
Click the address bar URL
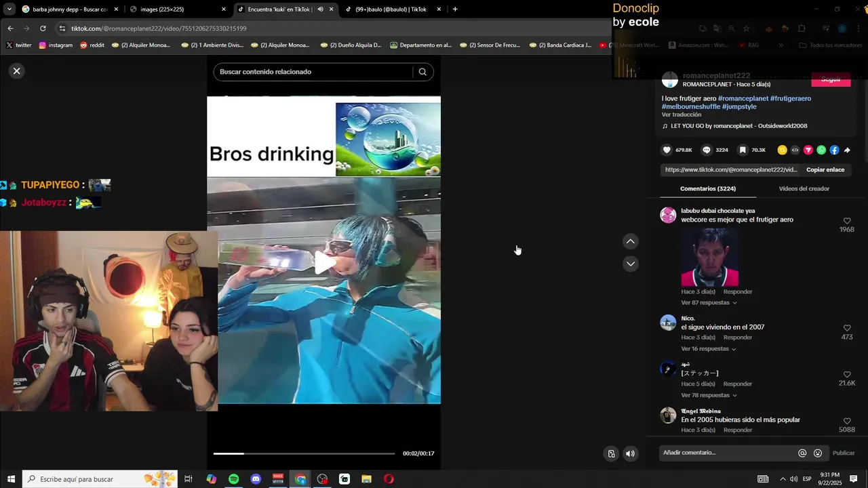point(159,28)
